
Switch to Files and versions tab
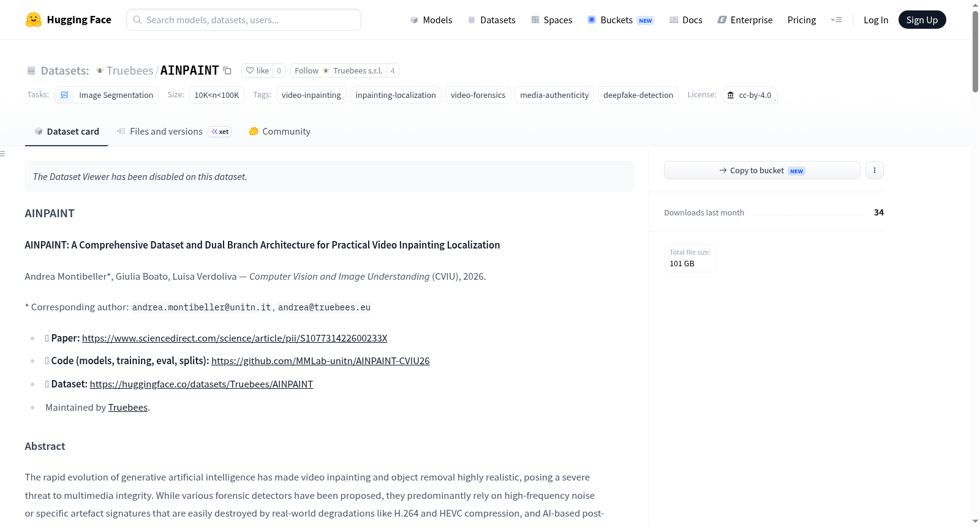[x=174, y=131]
